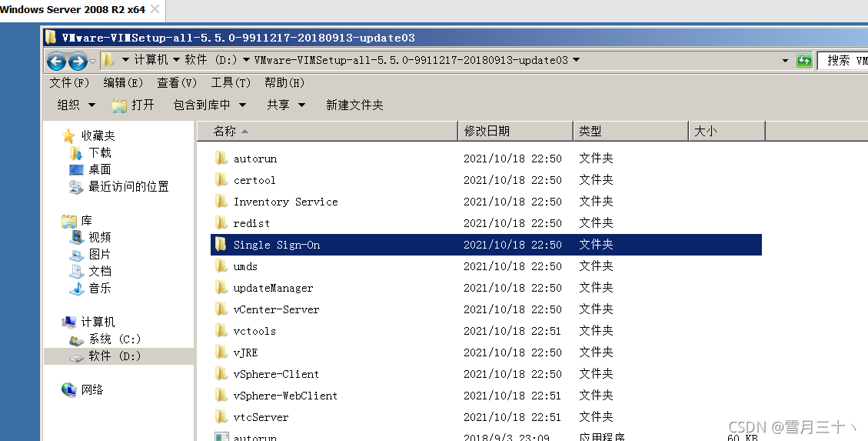Click 计算机 in the address path
Viewport: 868px width, 441px height.
coord(151,60)
